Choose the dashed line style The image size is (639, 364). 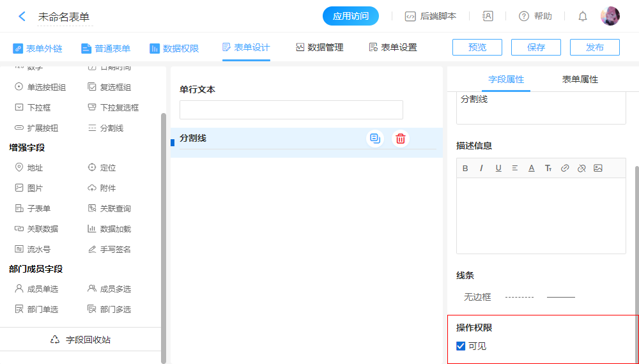pos(519,297)
